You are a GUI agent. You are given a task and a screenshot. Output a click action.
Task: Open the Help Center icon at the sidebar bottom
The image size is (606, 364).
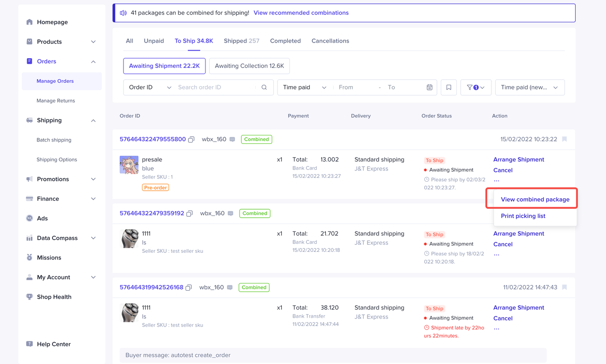[29, 344]
